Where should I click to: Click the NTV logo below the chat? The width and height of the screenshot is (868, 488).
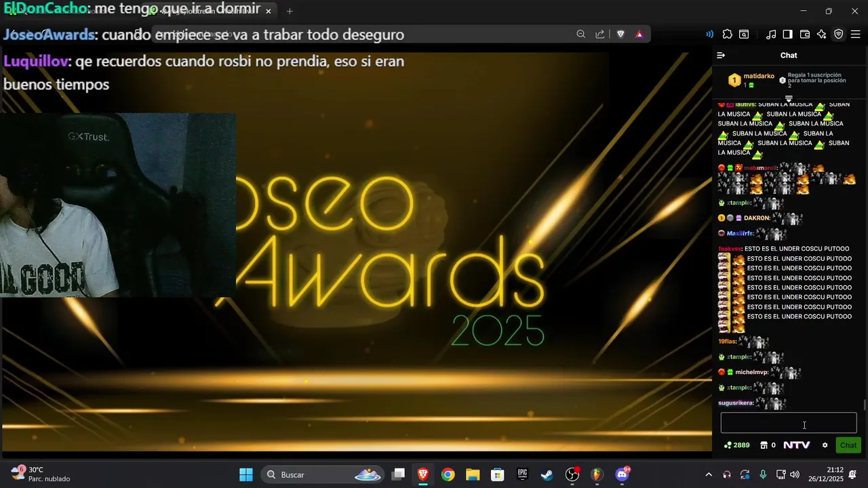point(797,445)
